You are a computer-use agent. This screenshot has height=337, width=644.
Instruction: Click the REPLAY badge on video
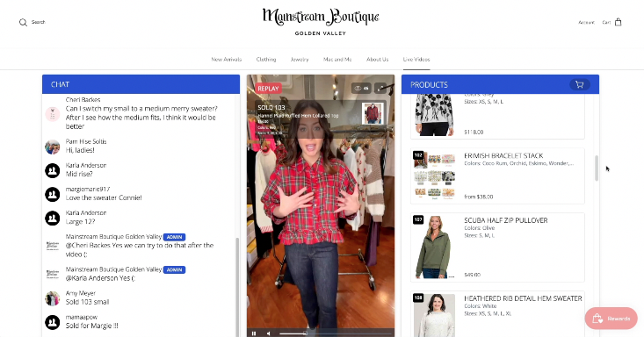point(268,89)
